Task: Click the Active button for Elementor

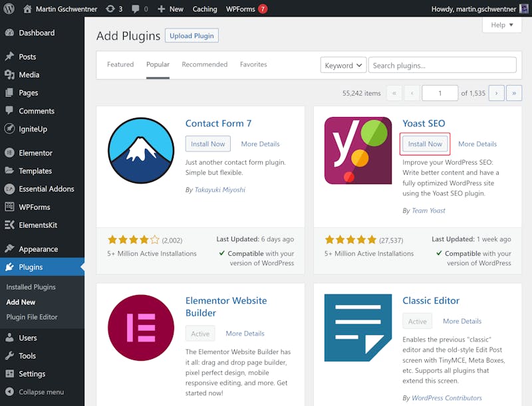Action: (200, 334)
